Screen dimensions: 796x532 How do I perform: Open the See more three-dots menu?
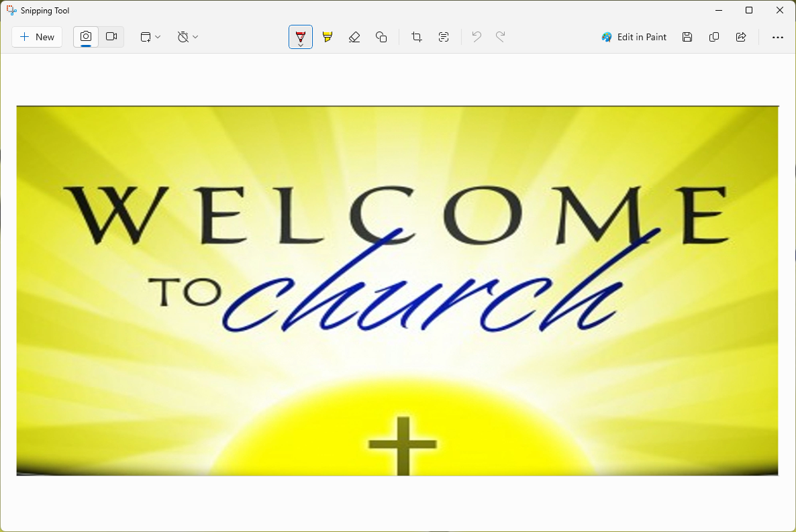coord(778,37)
